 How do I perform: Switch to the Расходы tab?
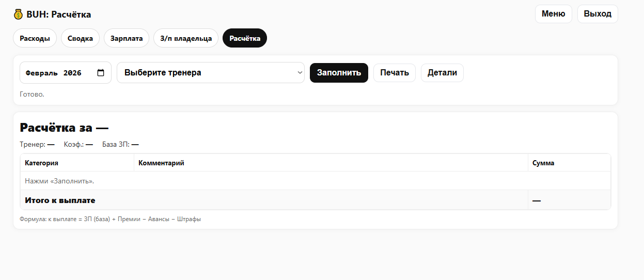[x=35, y=38]
